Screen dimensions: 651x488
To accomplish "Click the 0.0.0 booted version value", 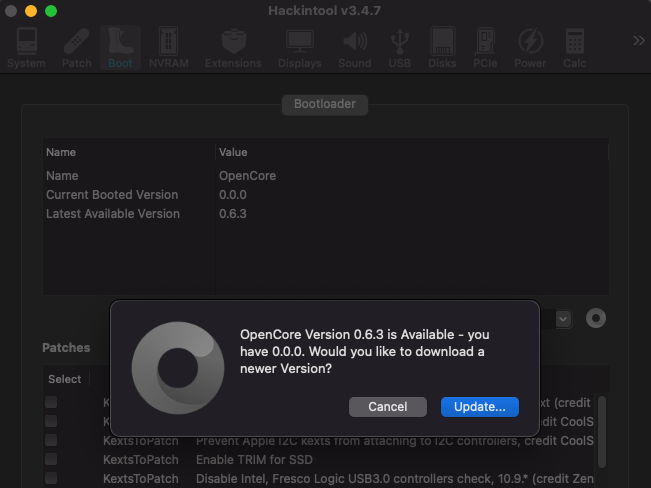I will [x=232, y=195].
